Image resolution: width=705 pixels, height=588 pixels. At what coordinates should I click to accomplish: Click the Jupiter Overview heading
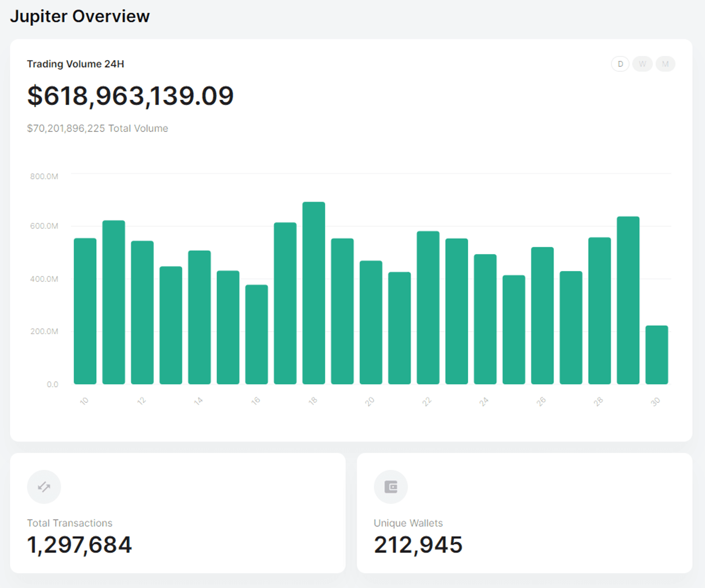[80, 16]
